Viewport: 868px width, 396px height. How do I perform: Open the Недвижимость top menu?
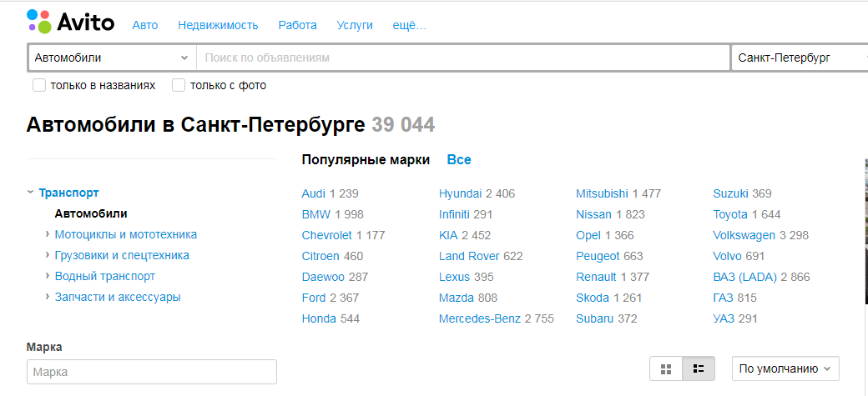click(x=218, y=26)
